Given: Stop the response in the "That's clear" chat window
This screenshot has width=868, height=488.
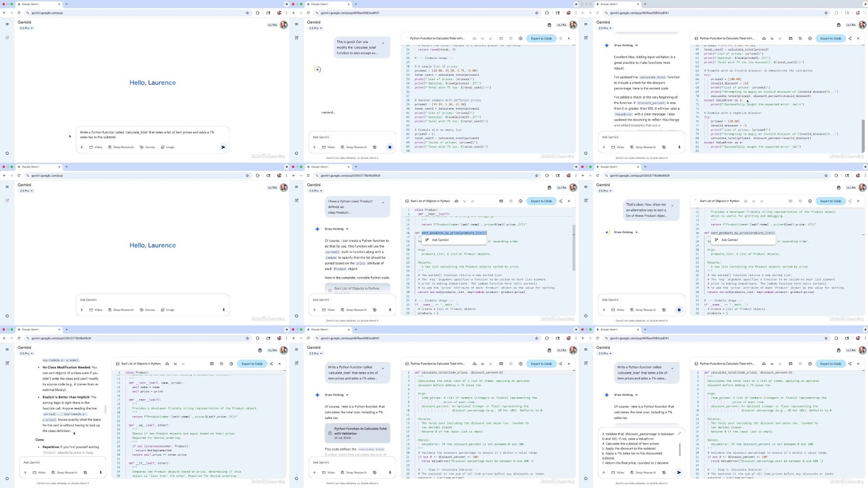Looking at the screenshot, I should point(679,310).
